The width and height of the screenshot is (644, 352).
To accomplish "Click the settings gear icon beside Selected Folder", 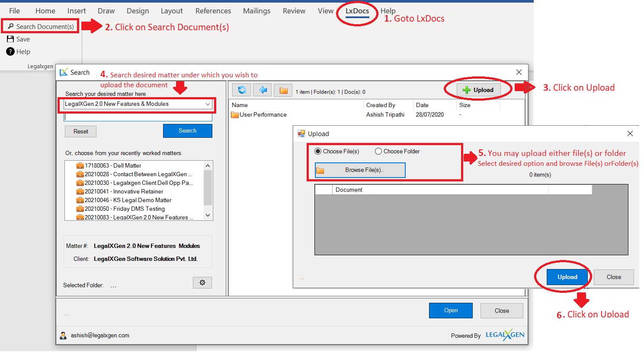I will coord(202,282).
